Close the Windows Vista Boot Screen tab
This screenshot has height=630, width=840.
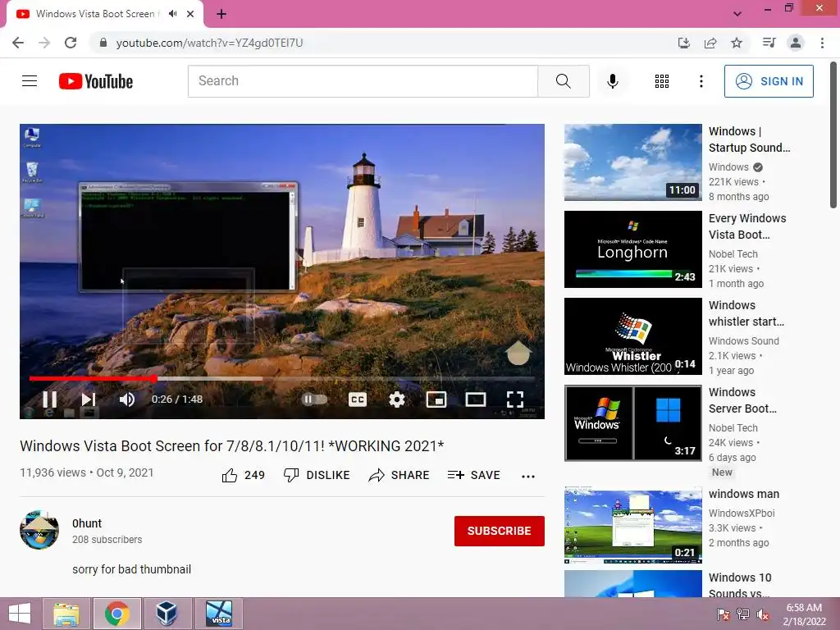pos(190,14)
